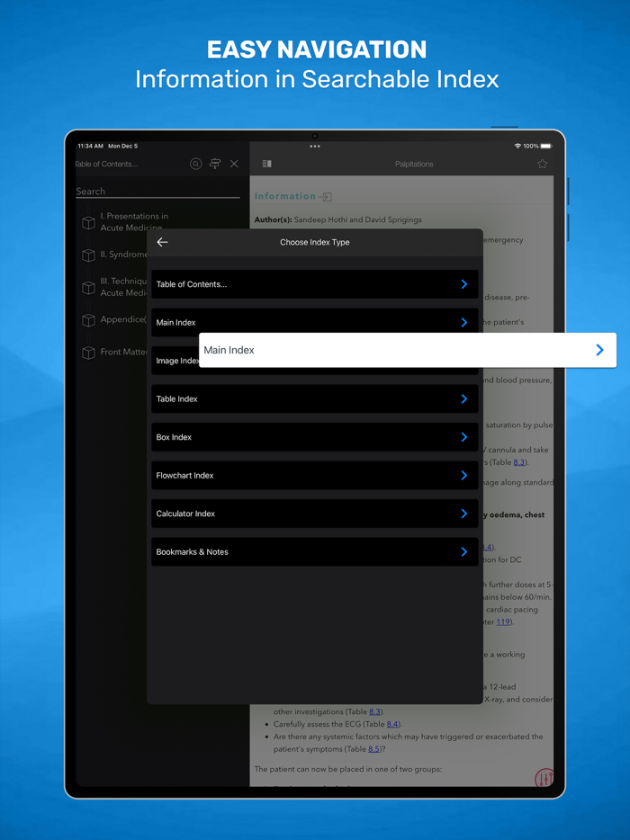The height and width of the screenshot is (840, 630).
Task: Tap chevron on Table of Contents row
Action: tap(464, 284)
